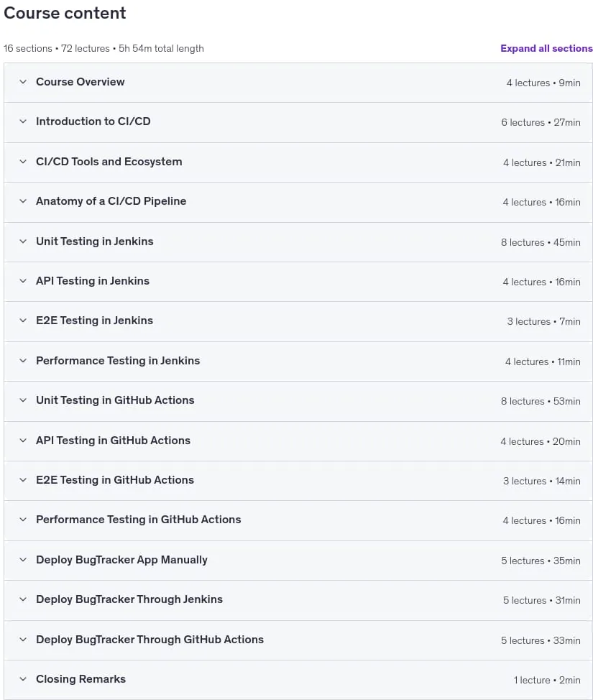593x700 pixels.
Task: Click Performance Testing in Jenkins chevron icon
Action: (23, 361)
